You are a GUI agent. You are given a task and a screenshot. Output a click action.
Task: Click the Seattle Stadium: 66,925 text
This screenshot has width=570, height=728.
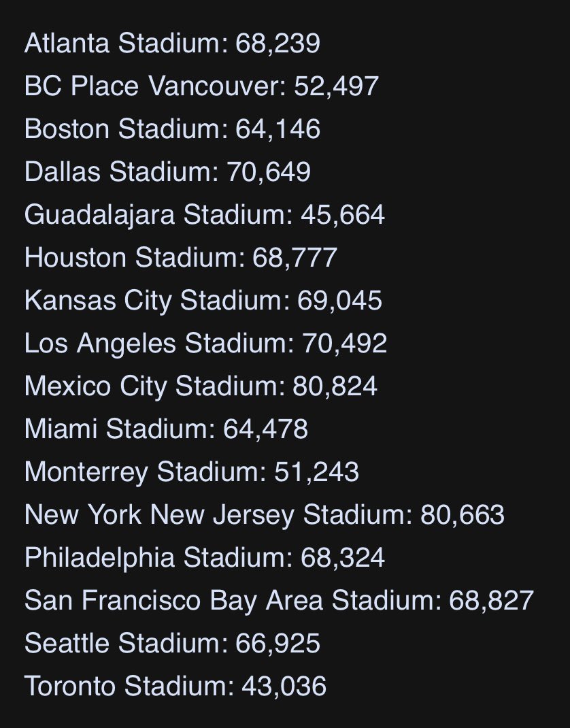(x=172, y=644)
